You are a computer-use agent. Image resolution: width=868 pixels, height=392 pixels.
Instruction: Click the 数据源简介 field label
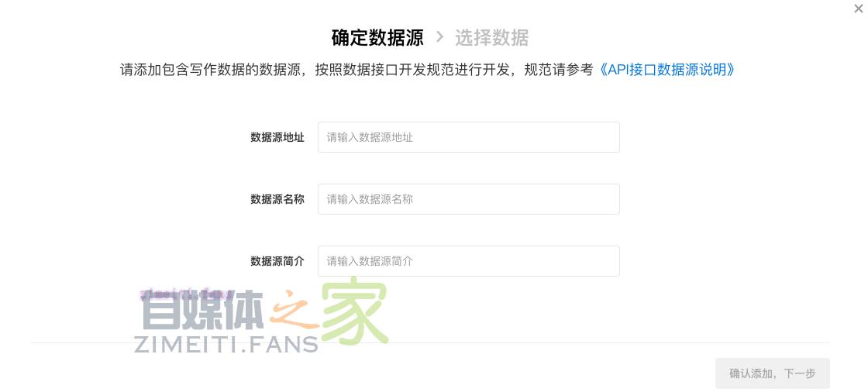tap(277, 261)
